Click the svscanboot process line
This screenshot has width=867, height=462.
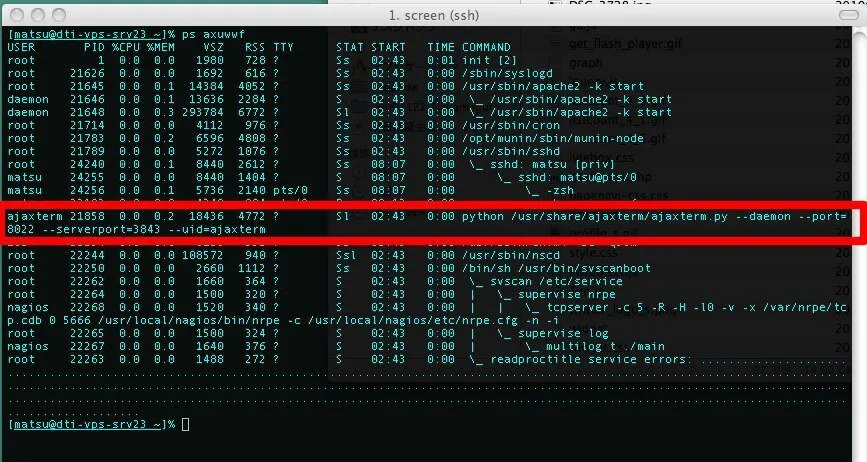pos(530,268)
